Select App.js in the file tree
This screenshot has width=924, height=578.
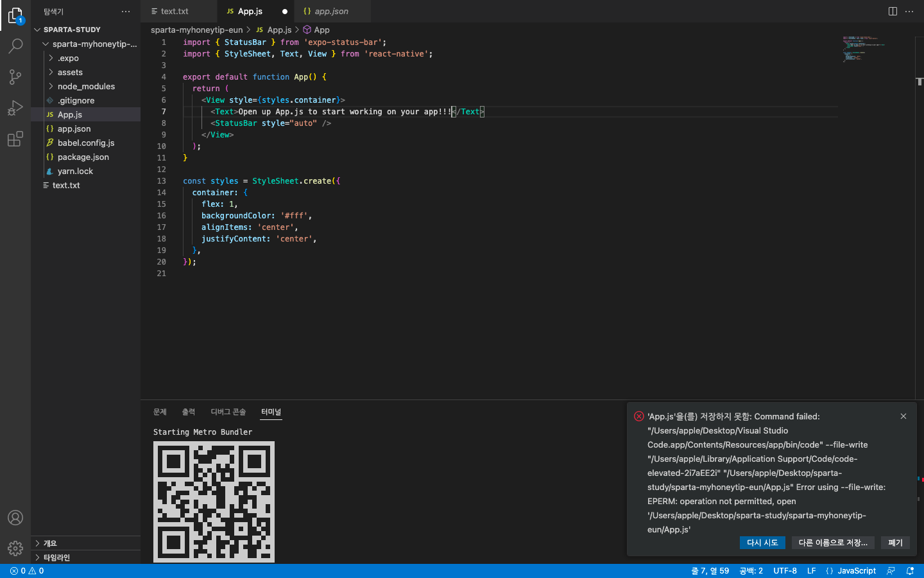coord(86,114)
